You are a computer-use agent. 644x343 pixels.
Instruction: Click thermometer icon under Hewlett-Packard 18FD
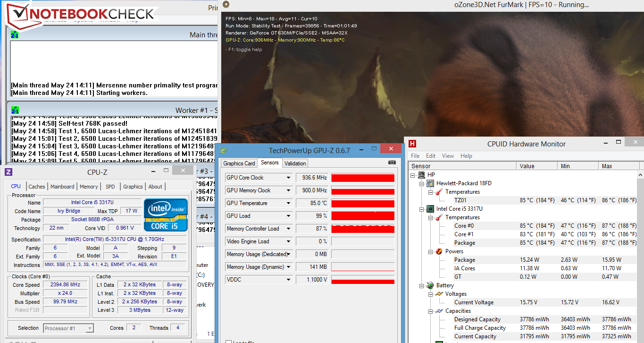(x=439, y=192)
